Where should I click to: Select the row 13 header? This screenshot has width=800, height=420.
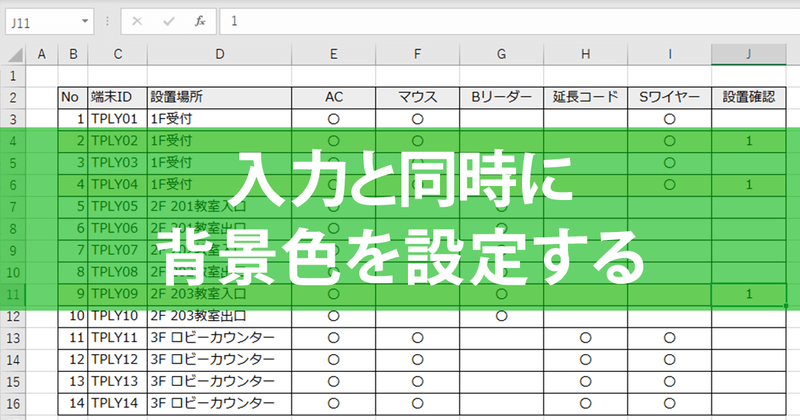(13, 338)
